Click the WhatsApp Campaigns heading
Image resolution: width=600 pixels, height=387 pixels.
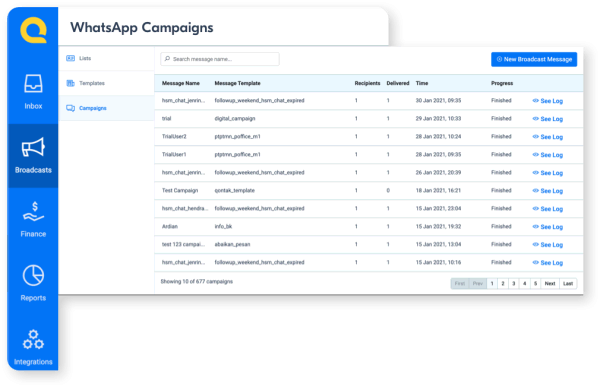[142, 28]
